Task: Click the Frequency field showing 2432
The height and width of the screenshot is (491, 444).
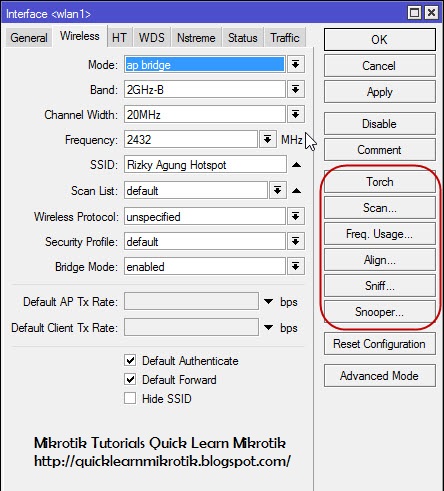Action: tap(191, 139)
